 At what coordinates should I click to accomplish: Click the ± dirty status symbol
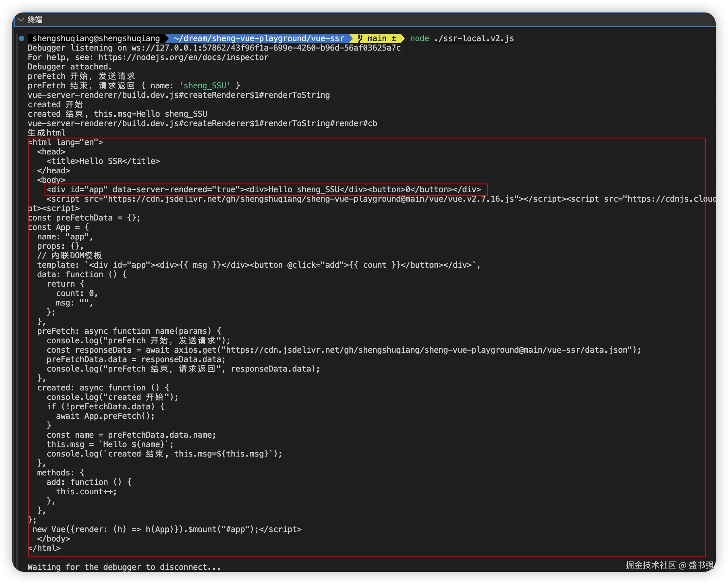coord(393,38)
